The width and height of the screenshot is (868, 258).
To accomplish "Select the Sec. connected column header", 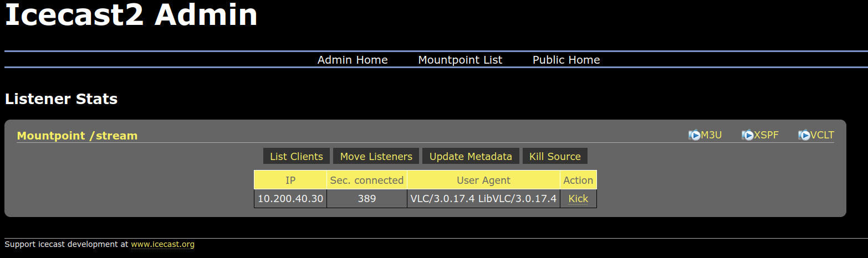I will point(366,180).
